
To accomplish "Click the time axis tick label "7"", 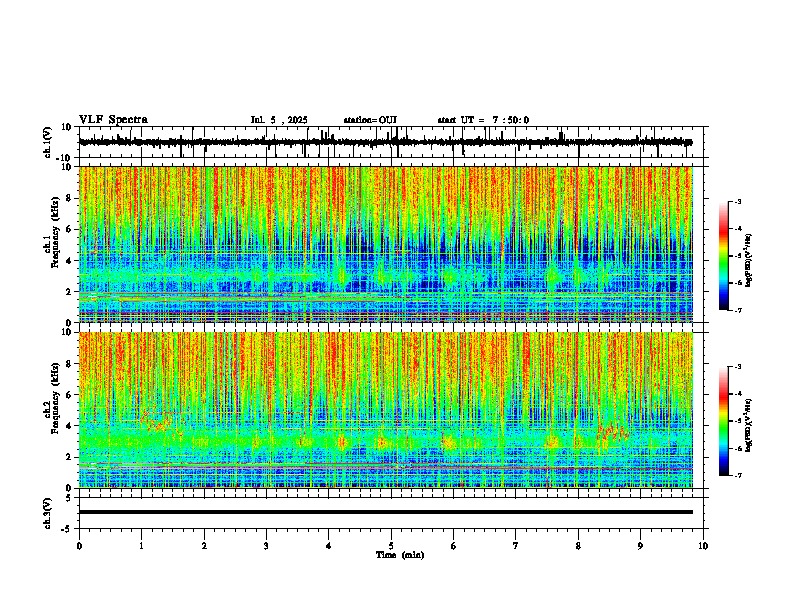I will [516, 546].
